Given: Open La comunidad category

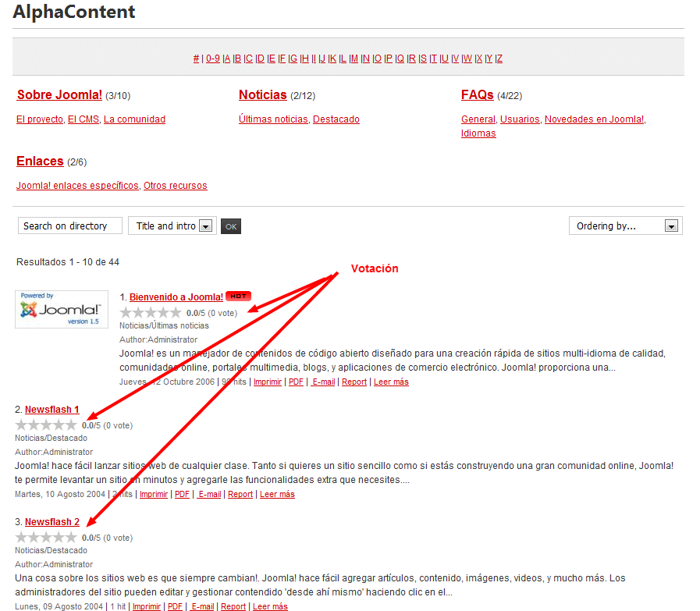Looking at the screenshot, I should 134,119.
